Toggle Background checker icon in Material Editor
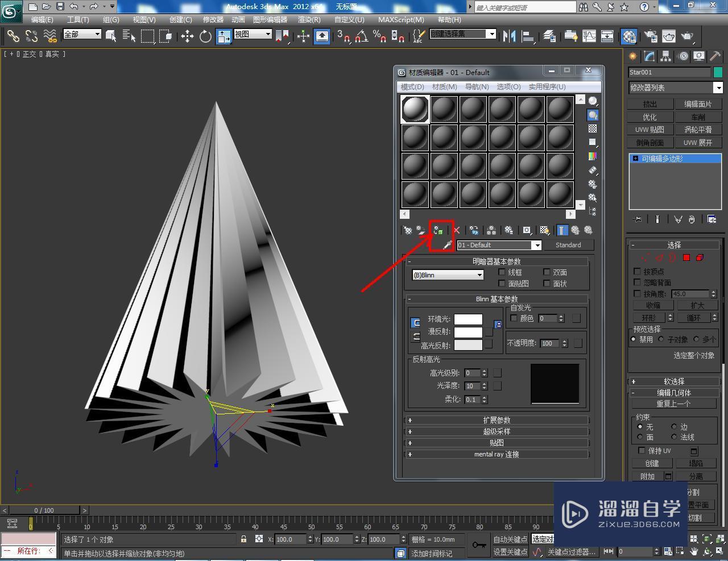Viewport: 728px width, 561px height. tap(593, 128)
